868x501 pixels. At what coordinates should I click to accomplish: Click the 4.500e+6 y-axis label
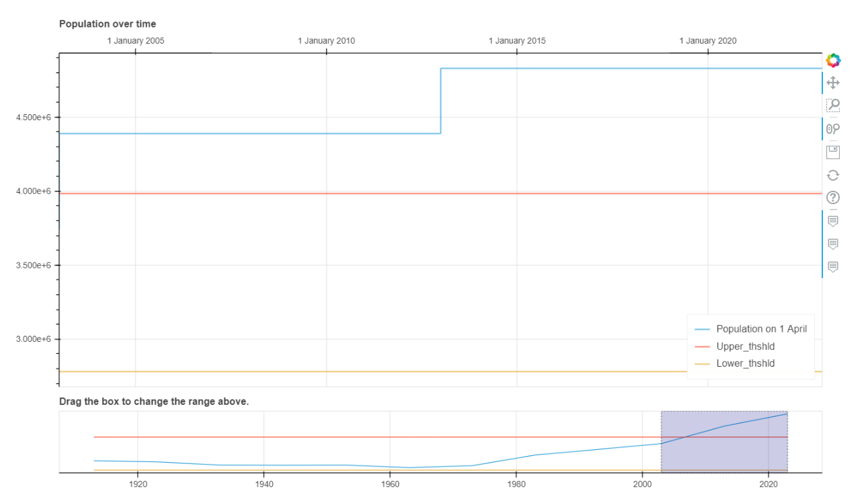click(x=34, y=118)
